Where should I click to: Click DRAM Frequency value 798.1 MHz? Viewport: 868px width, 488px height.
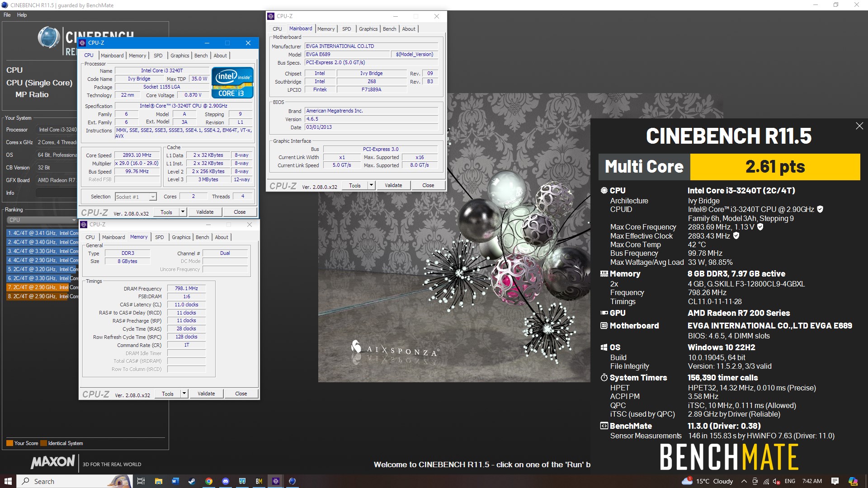186,288
